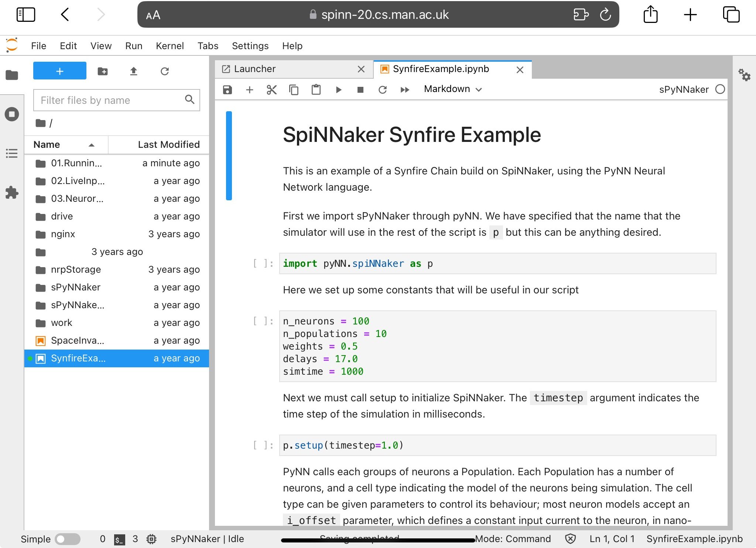Open the Kernel menu
The image size is (756, 548).
[x=170, y=45]
